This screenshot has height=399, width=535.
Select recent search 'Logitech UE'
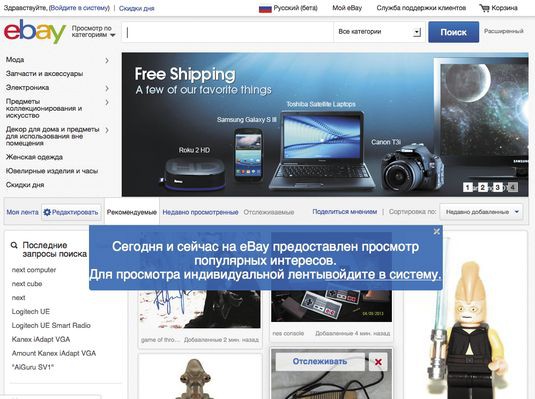[31, 312]
